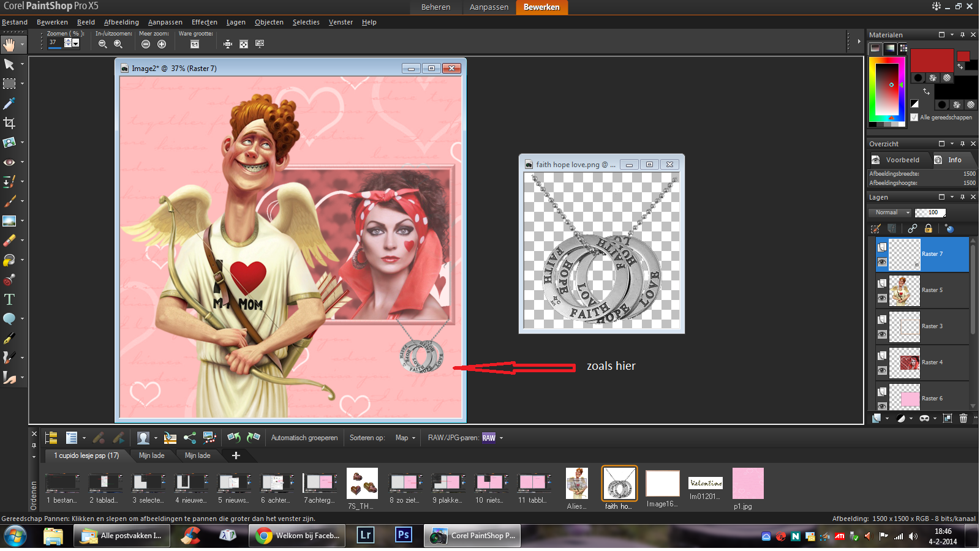The height and width of the screenshot is (551, 980).
Task: Click the Windows Start button
Action: pyautogui.click(x=15, y=536)
